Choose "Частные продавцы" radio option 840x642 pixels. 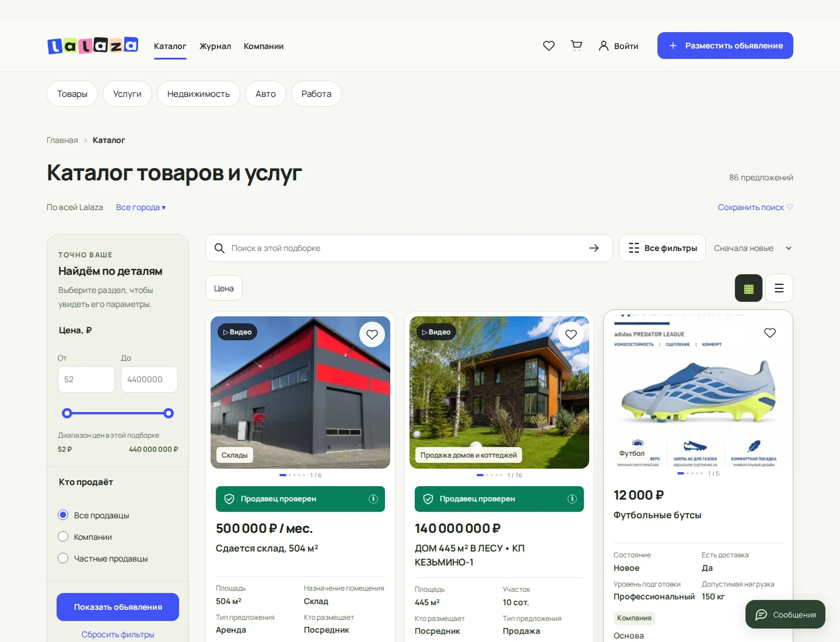[63, 558]
